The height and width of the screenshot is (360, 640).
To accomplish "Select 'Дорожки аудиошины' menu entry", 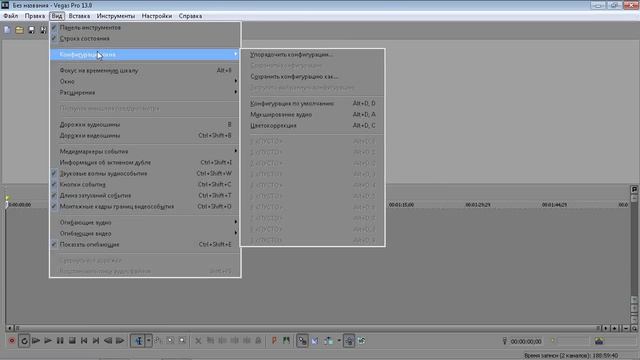I will click(144, 124).
